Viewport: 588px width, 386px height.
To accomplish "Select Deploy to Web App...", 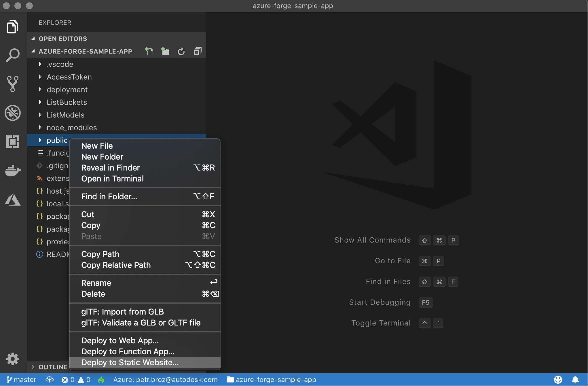I will click(145, 340).
